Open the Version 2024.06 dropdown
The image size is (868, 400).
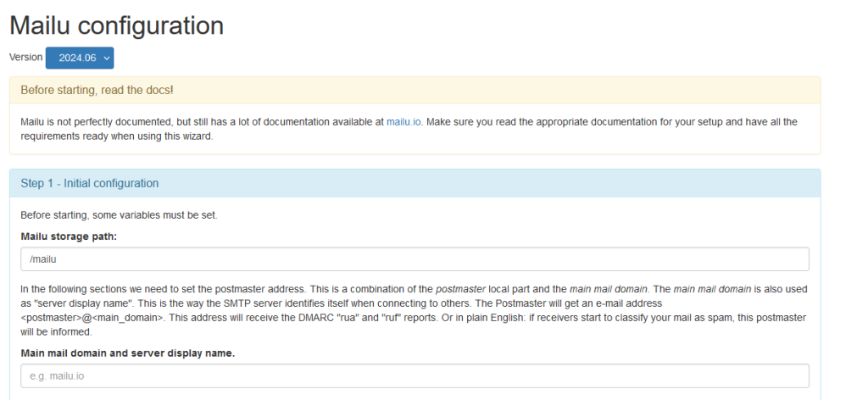tap(80, 58)
